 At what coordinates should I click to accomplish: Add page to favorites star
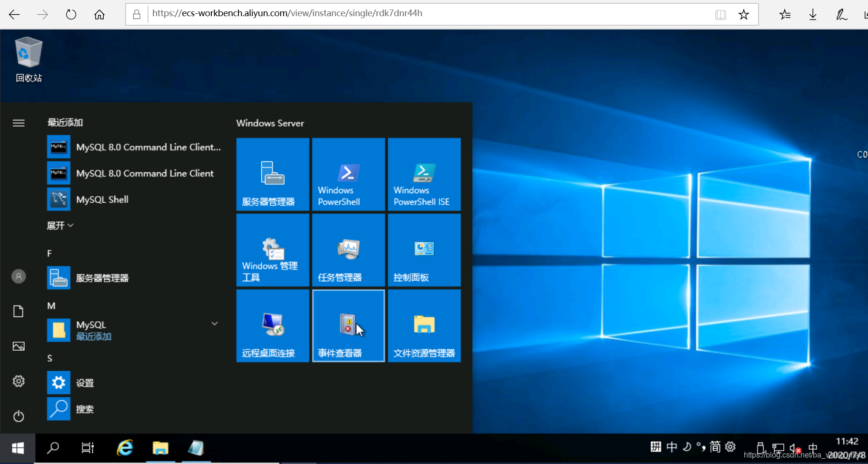pyautogui.click(x=744, y=15)
